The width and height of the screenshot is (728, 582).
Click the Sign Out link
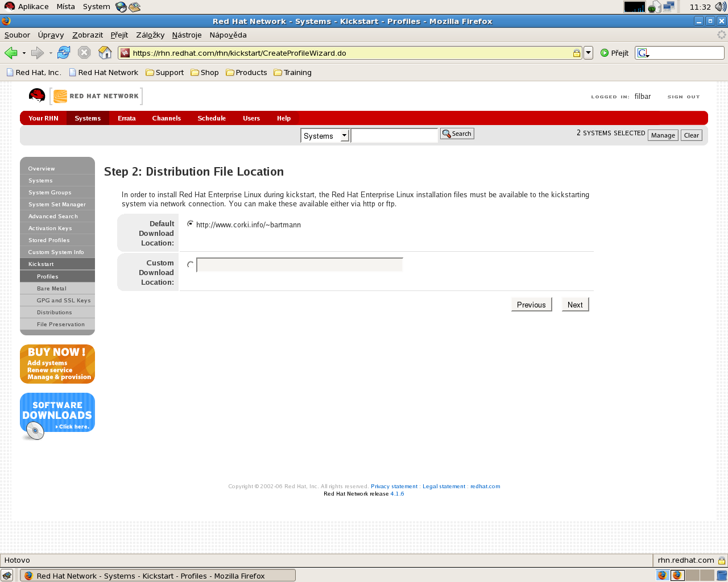click(684, 97)
